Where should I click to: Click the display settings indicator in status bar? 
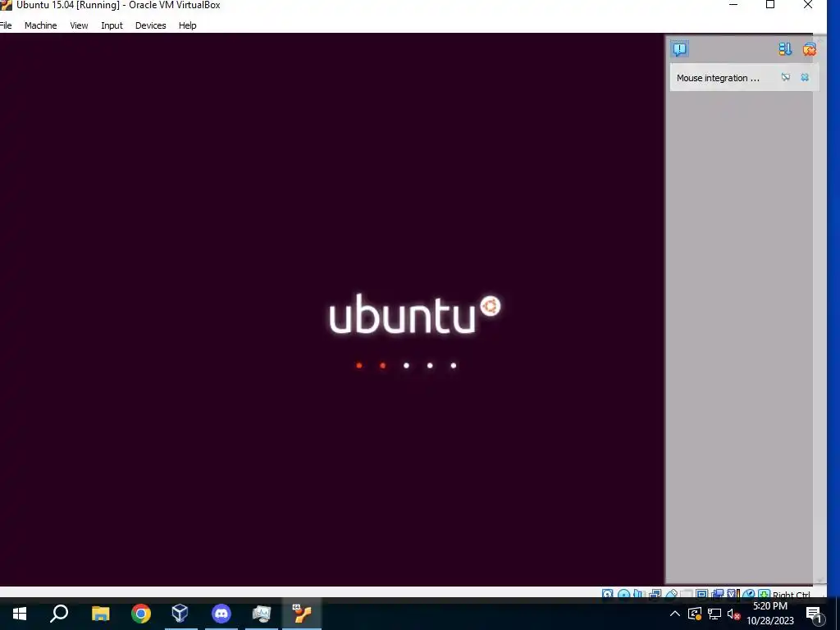(x=702, y=594)
